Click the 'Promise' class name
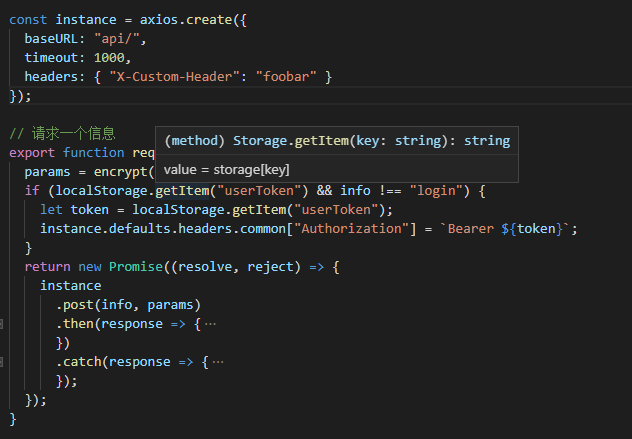This screenshot has height=439, width=632. coord(136,267)
